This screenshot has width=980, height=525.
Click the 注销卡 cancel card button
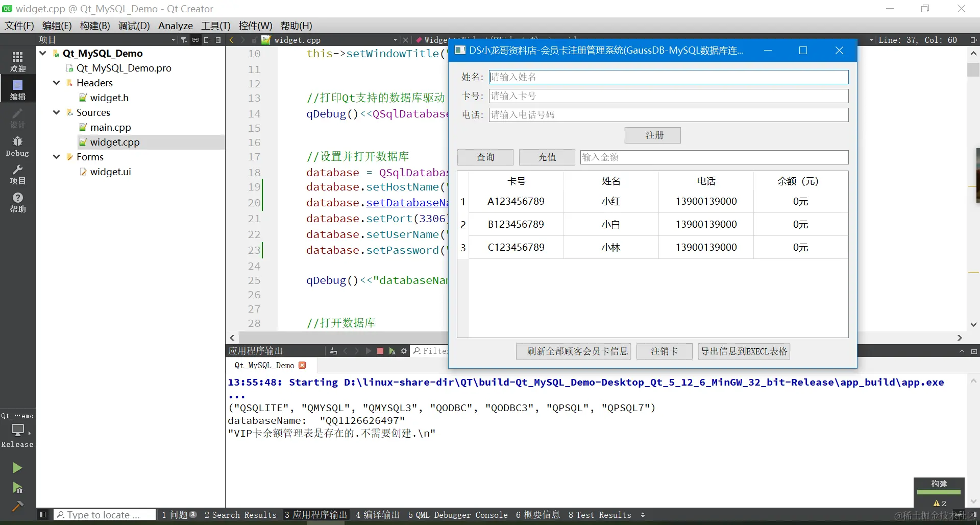(665, 351)
